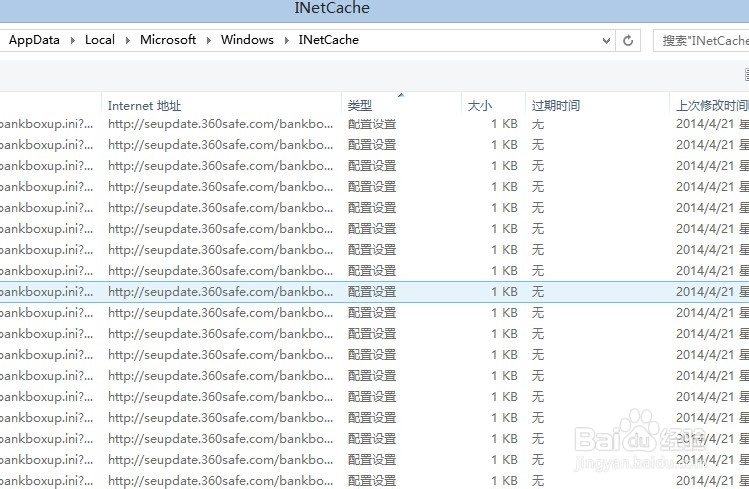Select the highlighted bankboxup.ini file name
749x489 pixels.
click(46, 292)
